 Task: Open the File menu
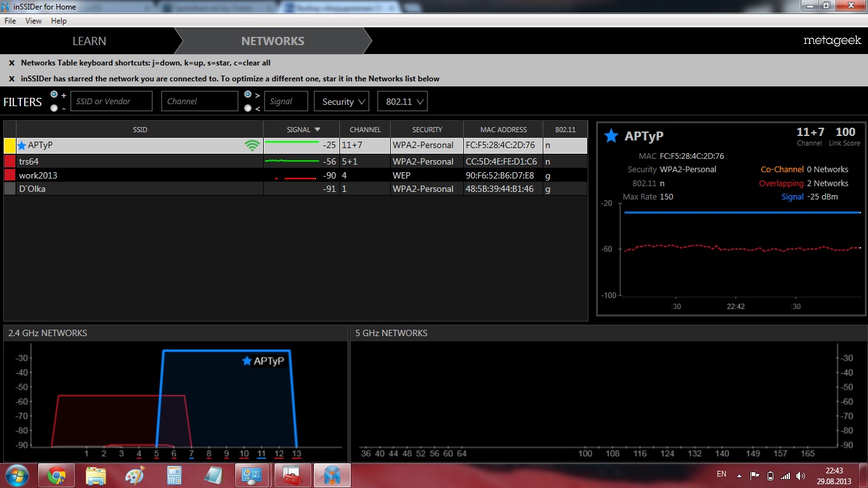pos(10,21)
